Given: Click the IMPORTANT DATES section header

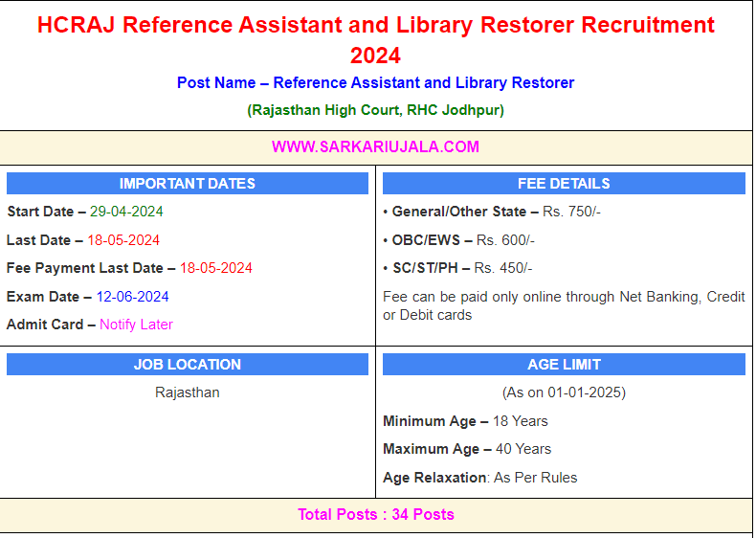Looking at the screenshot, I should (x=188, y=184).
